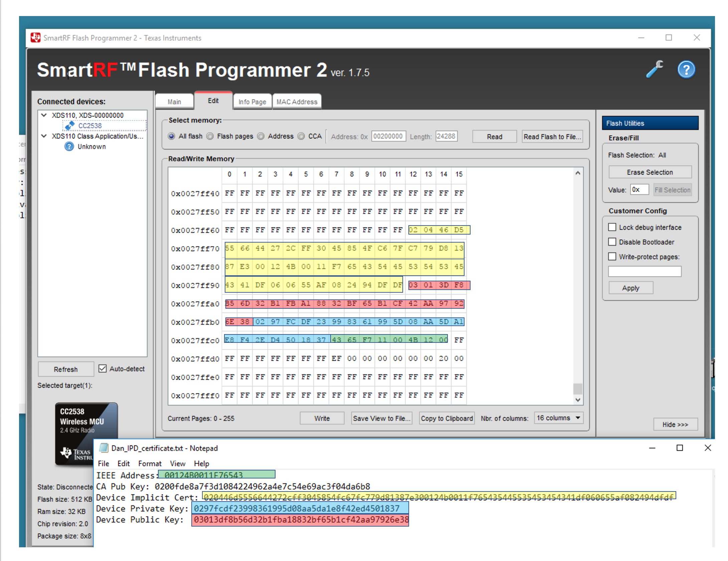Viewport: 728px width, 561px height.
Task: Click the yellow 02 memory cell
Action: [x=413, y=230]
